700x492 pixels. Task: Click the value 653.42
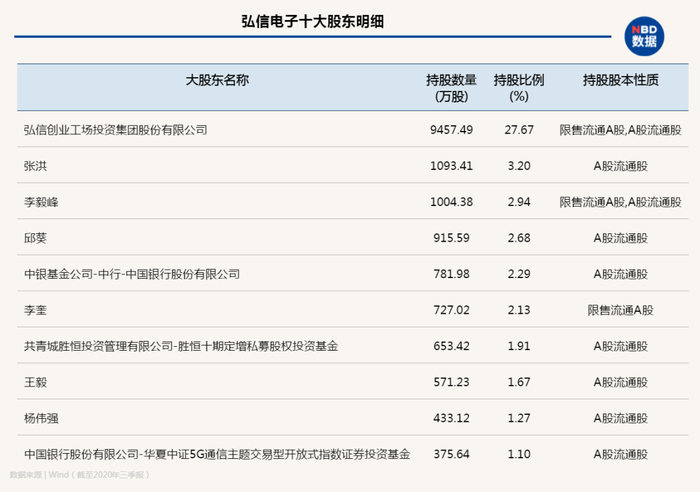click(x=451, y=346)
